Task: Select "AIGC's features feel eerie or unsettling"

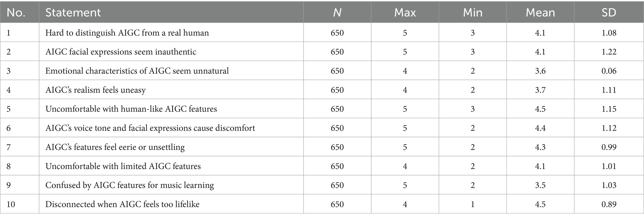Action: (x=115, y=147)
